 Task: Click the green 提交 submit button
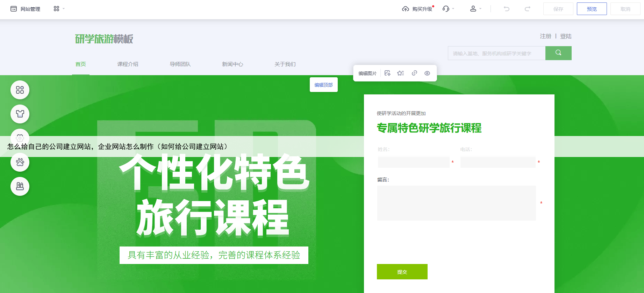click(402, 272)
